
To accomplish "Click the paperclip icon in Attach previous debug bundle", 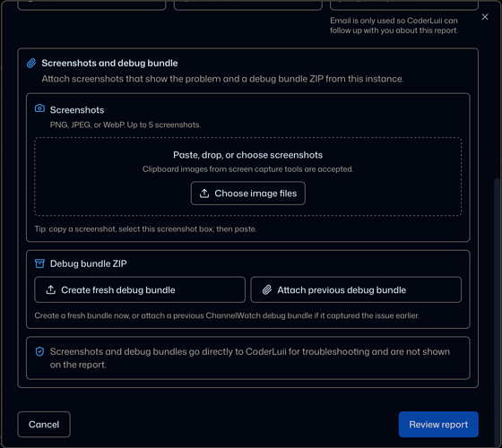I will (x=267, y=290).
